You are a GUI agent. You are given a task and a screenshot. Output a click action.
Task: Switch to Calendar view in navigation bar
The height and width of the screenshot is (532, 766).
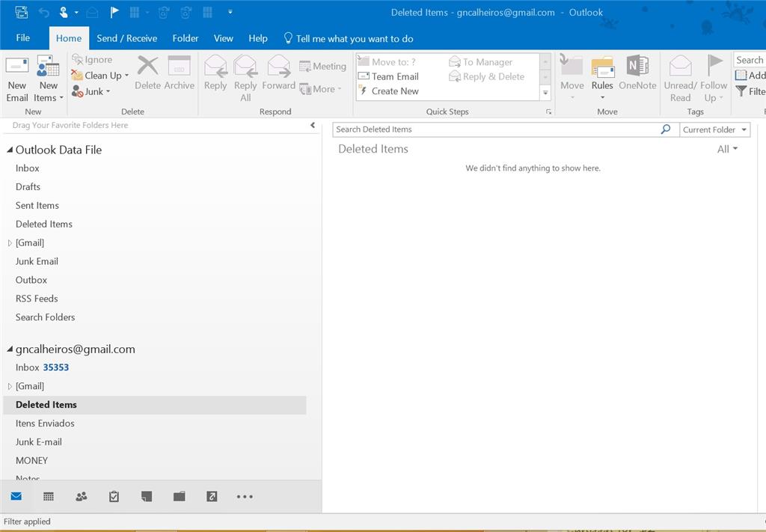(49, 496)
